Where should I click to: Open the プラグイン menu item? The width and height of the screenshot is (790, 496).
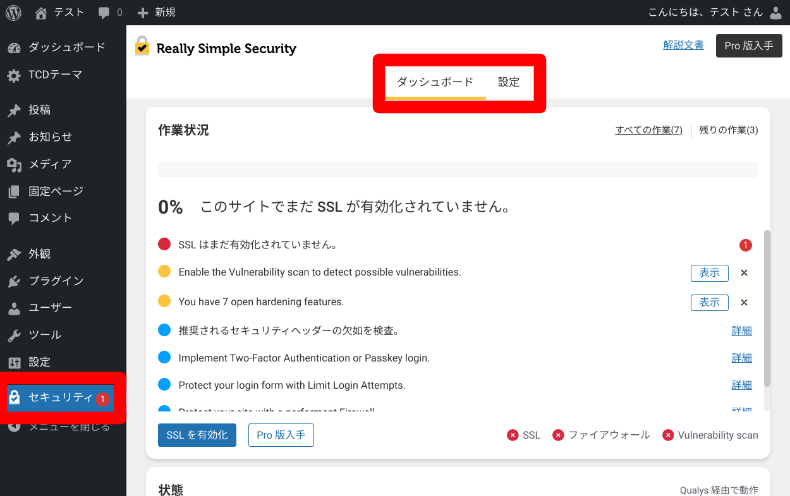(55, 281)
